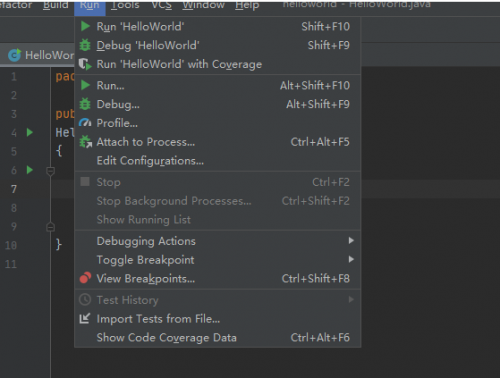Click gutter run arrow on line 6

[x=30, y=170]
